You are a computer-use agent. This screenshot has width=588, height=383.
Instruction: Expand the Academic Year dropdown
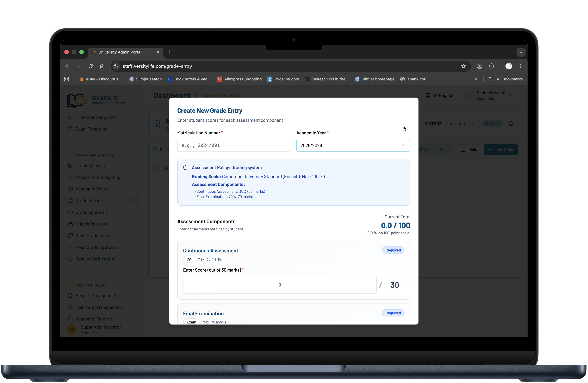pyautogui.click(x=353, y=145)
